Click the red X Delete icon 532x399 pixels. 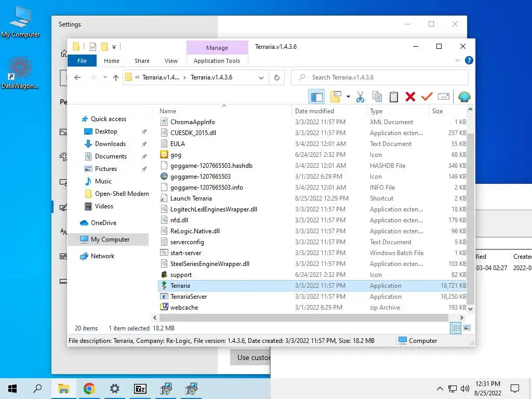click(410, 97)
